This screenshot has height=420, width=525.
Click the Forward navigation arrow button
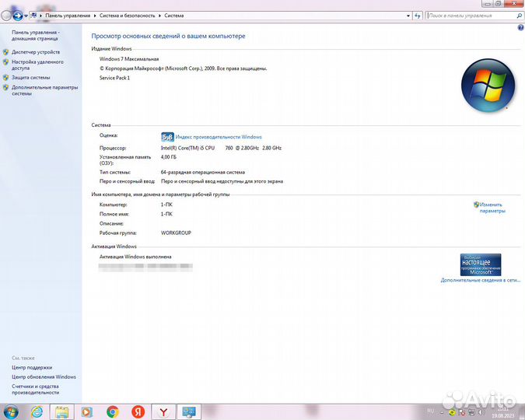point(17,16)
